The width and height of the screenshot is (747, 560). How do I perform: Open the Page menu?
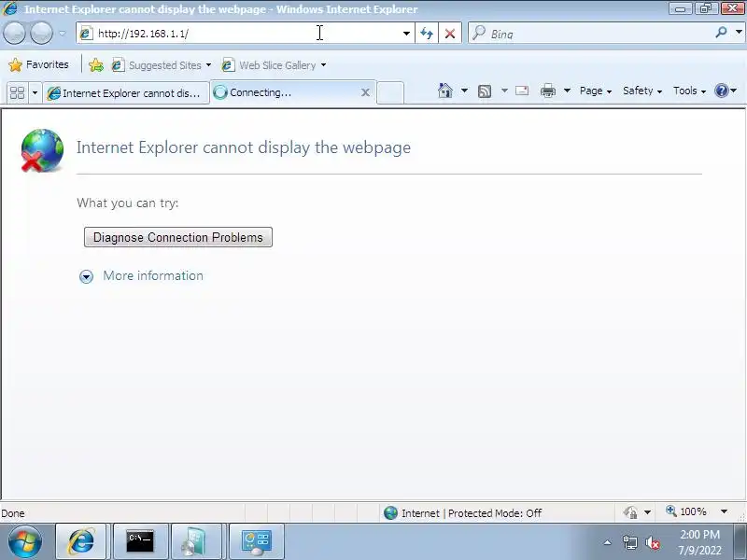[x=596, y=91]
